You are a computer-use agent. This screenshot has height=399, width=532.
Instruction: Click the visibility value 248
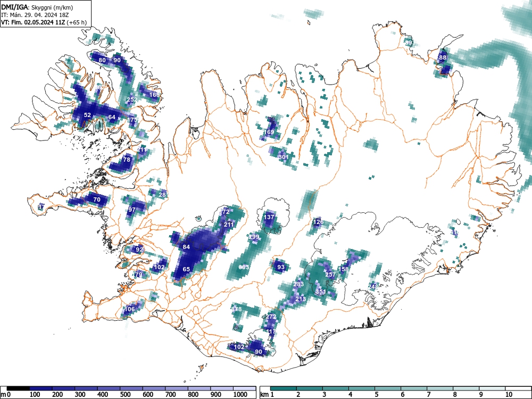click(373, 286)
